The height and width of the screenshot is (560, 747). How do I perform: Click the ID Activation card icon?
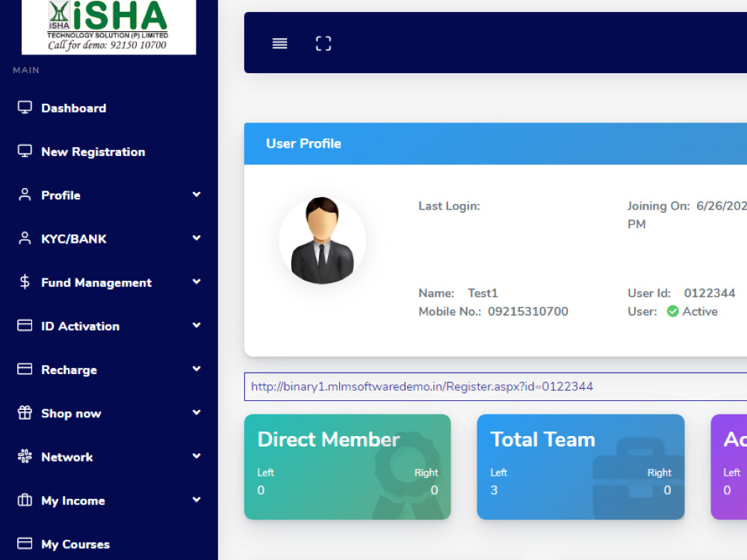pyautogui.click(x=25, y=326)
